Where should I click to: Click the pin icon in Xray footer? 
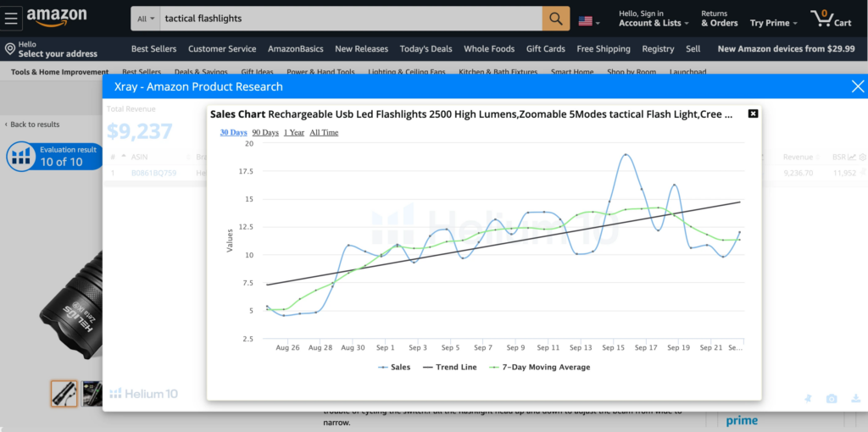tap(808, 398)
